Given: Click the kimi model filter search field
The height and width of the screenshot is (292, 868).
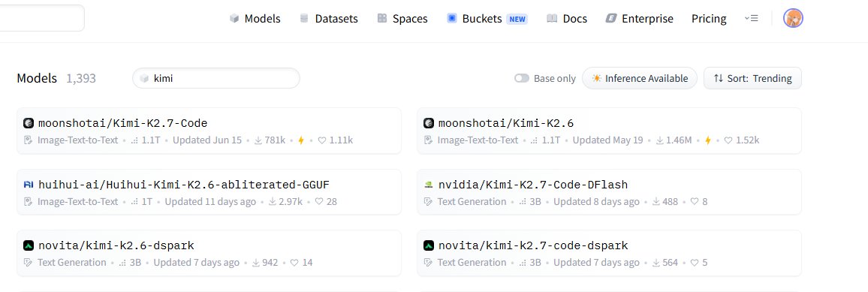Looking at the screenshot, I should click(216, 79).
